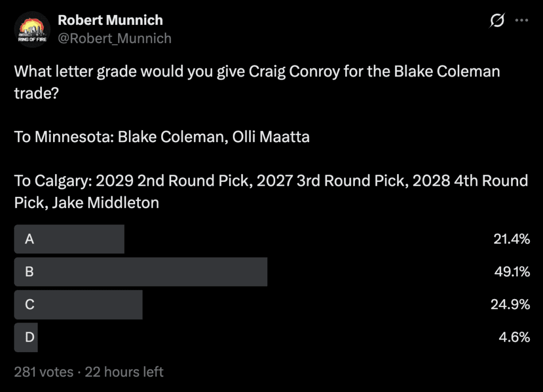Open Robert Munnich's display name link
The image size is (543, 392).
point(110,20)
